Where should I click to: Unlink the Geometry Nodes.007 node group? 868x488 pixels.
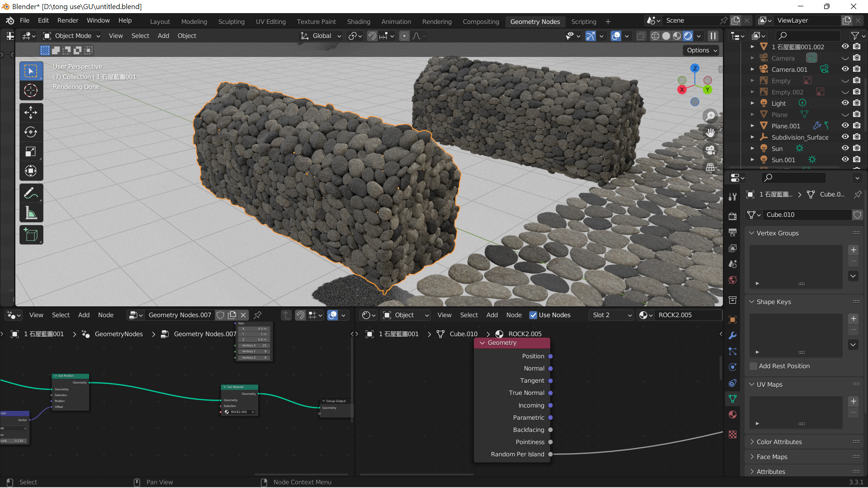point(243,315)
